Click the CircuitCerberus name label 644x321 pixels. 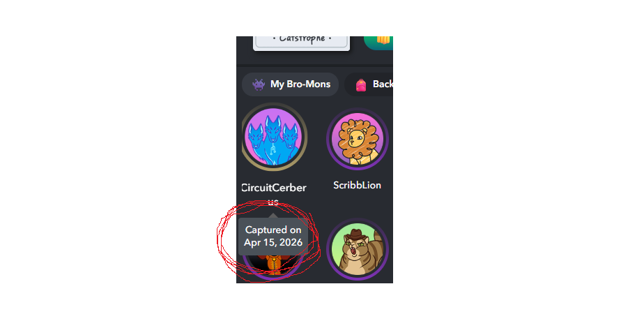tap(273, 194)
